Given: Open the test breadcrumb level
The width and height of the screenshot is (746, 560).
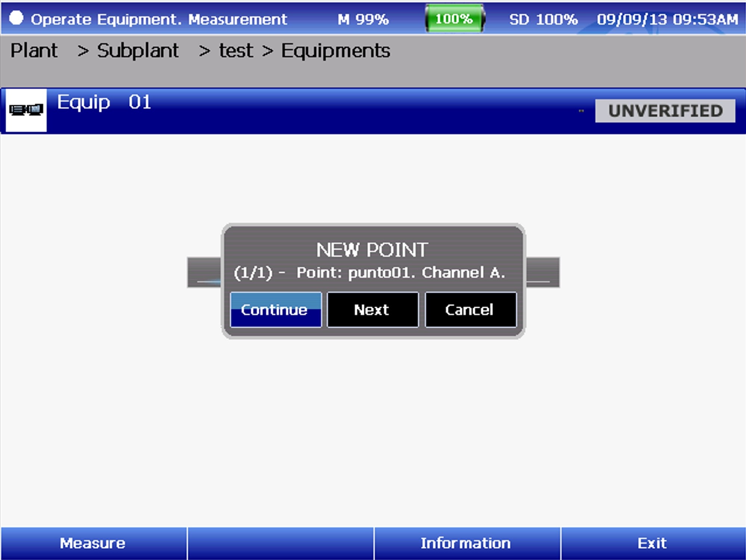Looking at the screenshot, I should click(x=235, y=50).
